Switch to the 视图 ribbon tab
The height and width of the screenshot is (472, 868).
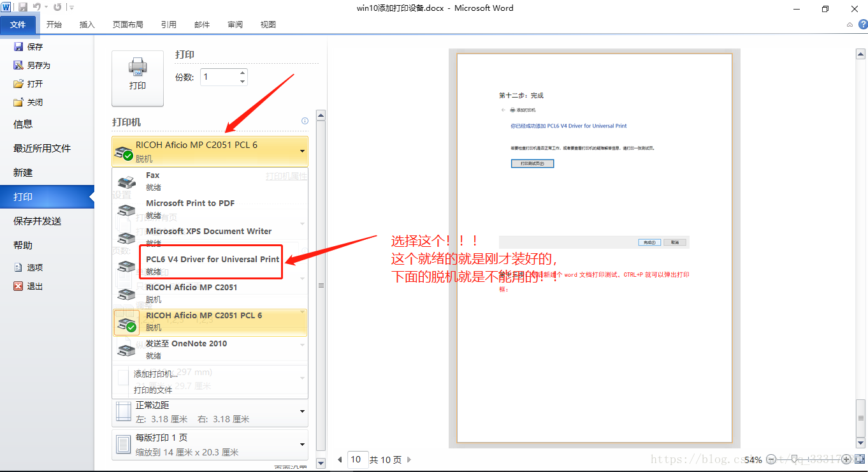click(x=268, y=25)
